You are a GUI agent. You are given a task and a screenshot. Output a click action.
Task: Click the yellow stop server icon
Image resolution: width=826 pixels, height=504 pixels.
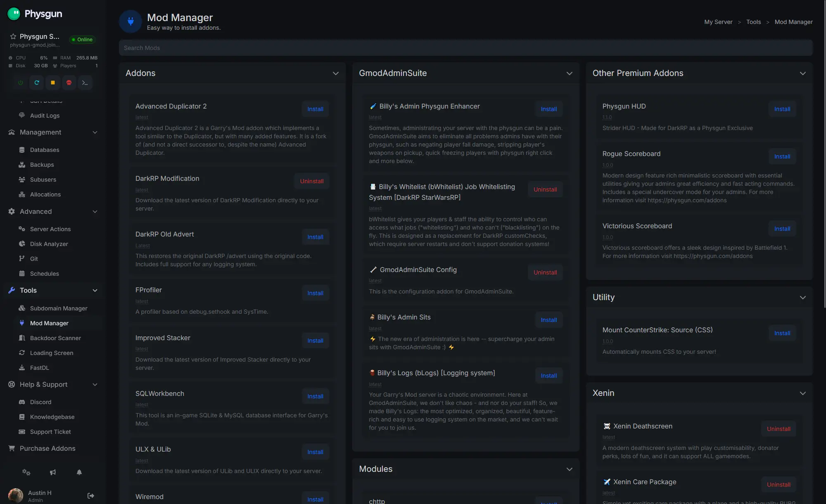tap(53, 83)
